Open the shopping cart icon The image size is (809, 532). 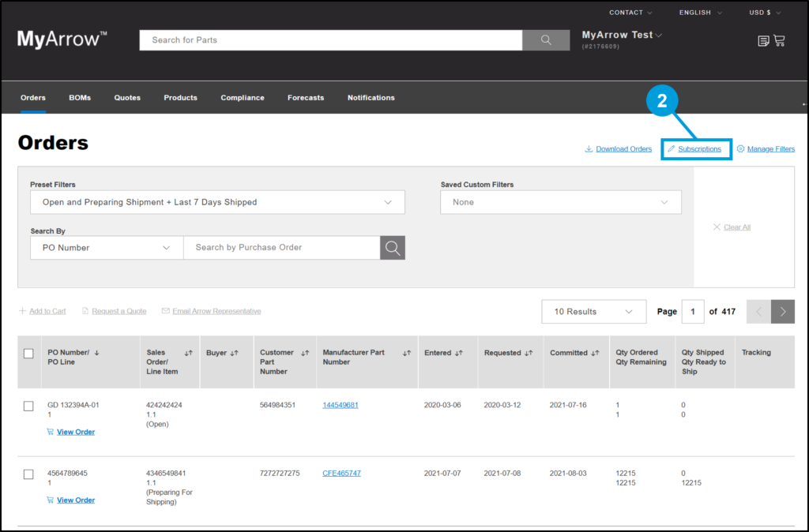tap(780, 40)
